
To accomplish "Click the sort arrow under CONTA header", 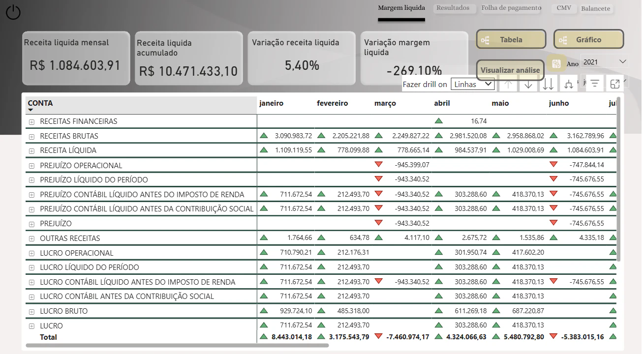I will (31, 110).
